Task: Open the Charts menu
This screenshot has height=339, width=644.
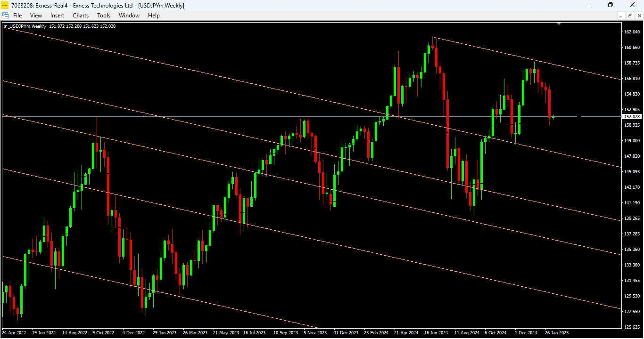Action: [x=81, y=16]
